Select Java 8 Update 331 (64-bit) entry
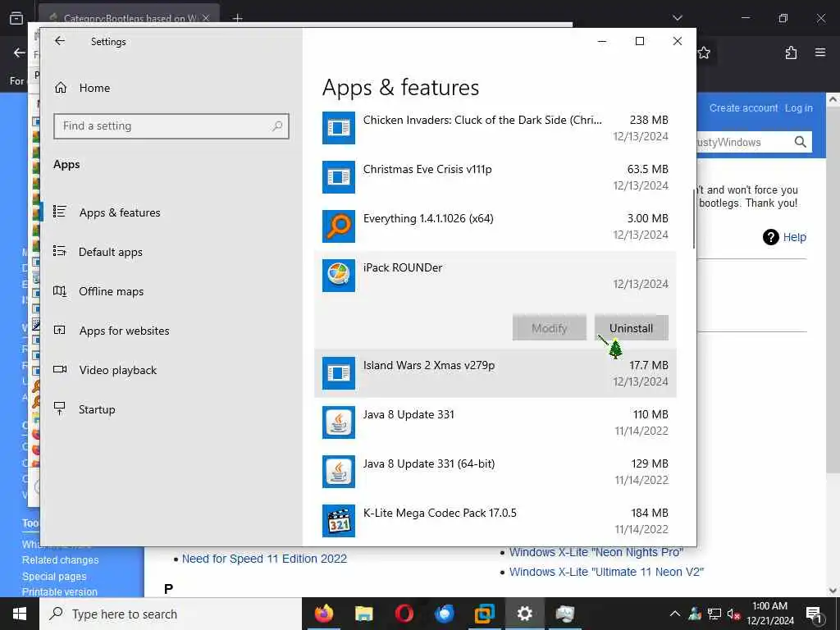Viewport: 840px width, 630px height. pos(495,472)
